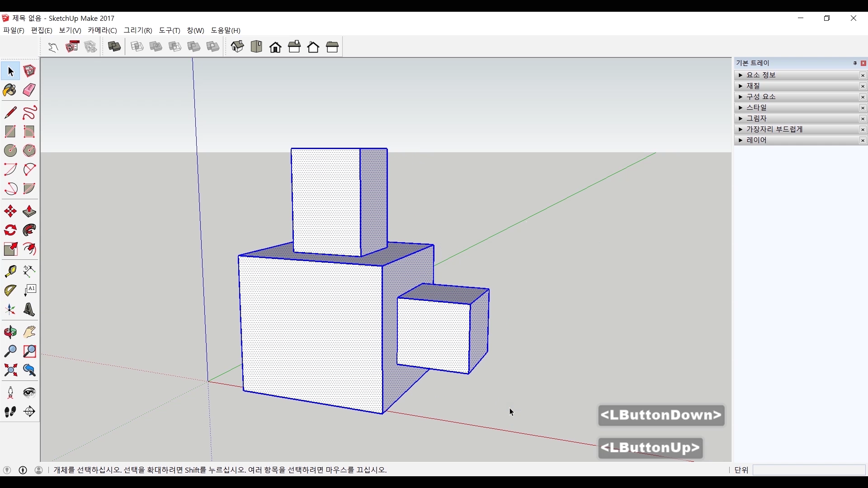Switch to Front view house icon
The height and width of the screenshot is (488, 868).
click(x=275, y=47)
